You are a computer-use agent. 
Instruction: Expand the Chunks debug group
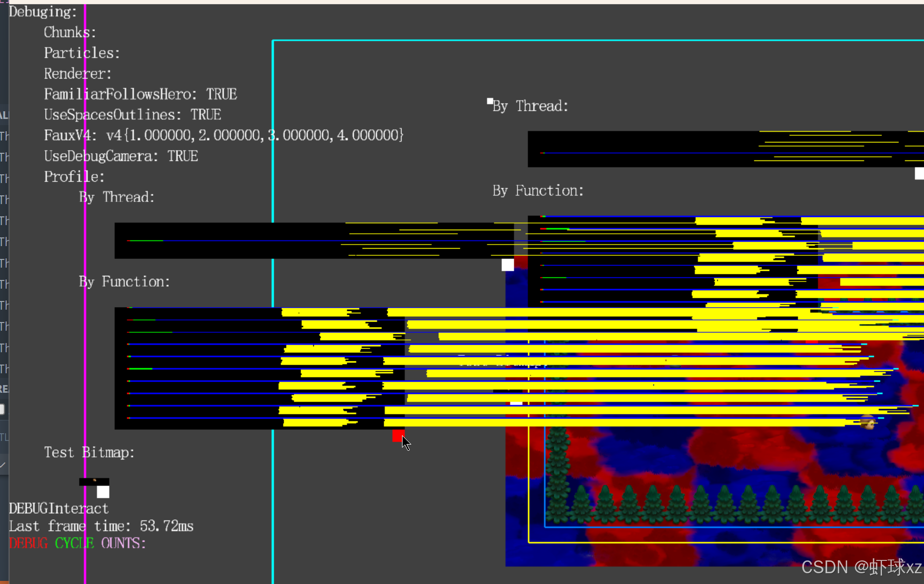(x=70, y=32)
